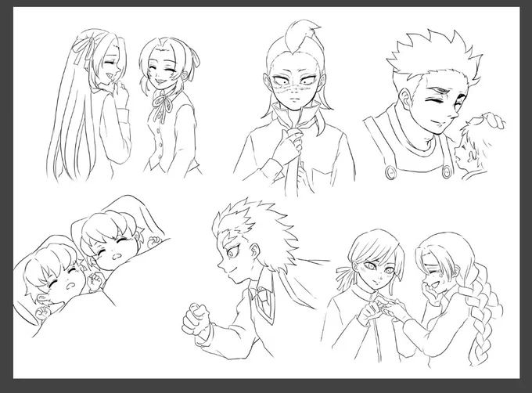The image size is (532, 393).
Task: Click the two sleeping children sketch
Action: pyautogui.click(x=92, y=266)
